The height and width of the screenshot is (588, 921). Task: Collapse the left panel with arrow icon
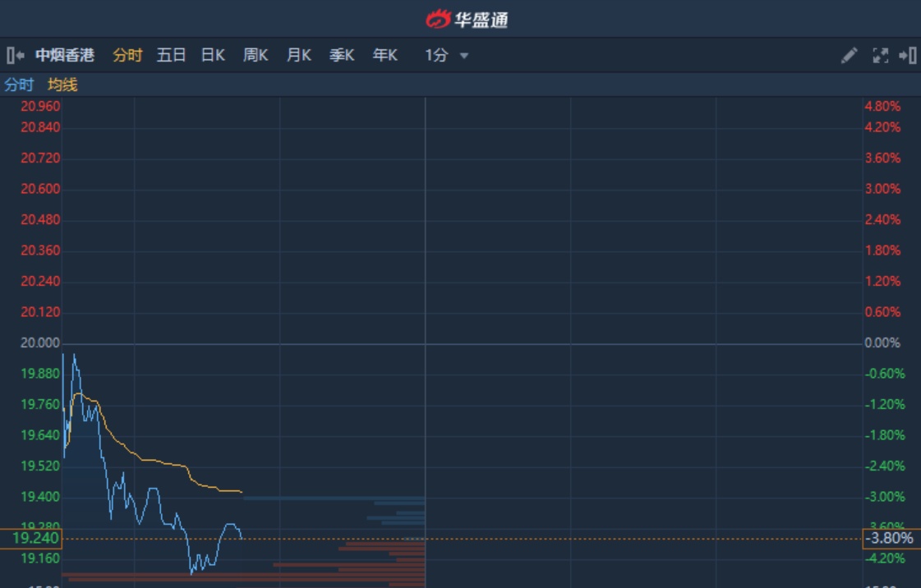tap(16, 56)
